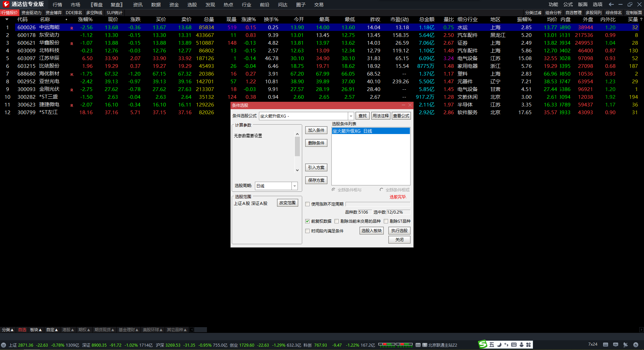Click the 加入条件 button
644x350 pixels.
[x=316, y=130]
